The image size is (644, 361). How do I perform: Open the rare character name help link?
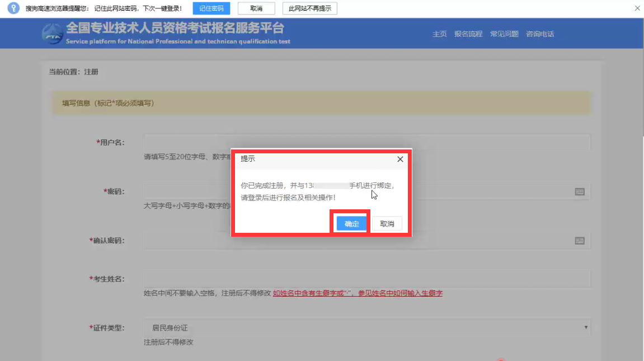[358, 293]
